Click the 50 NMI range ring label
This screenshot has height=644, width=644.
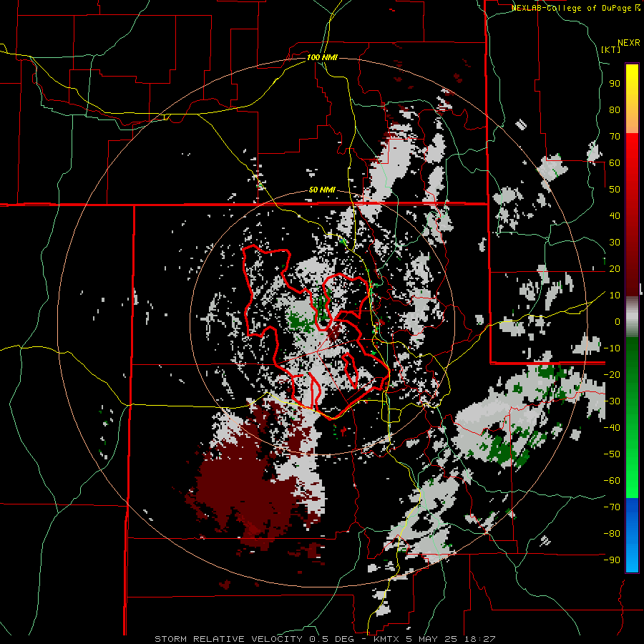[322, 190]
